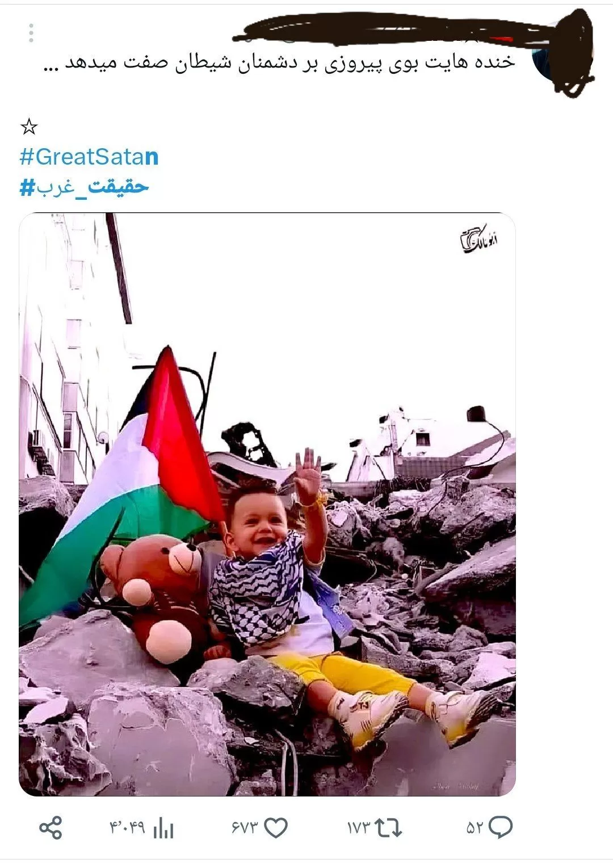613x868 pixels.
Task: Open the attached photo of the smiling child
Action: [x=267, y=504]
